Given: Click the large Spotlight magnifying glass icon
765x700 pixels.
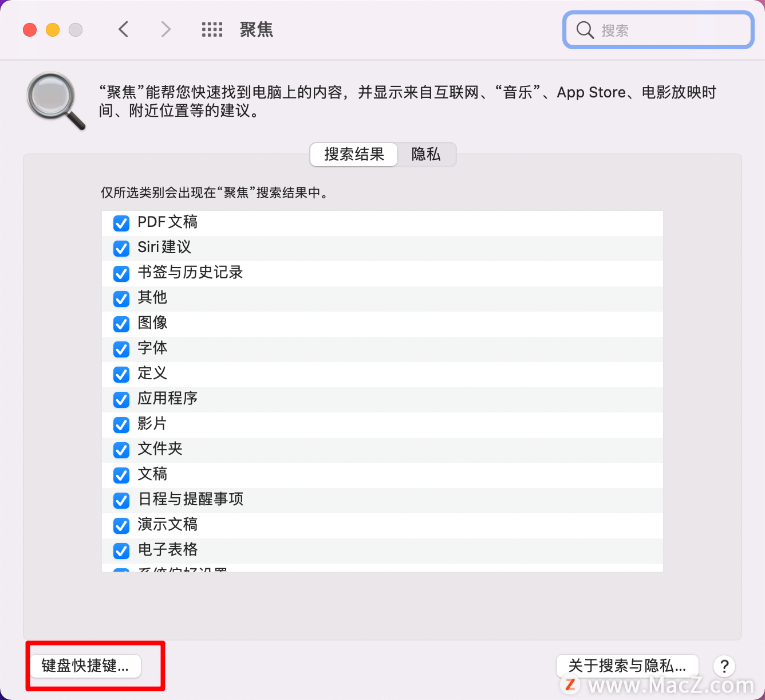Looking at the screenshot, I should 56,100.
